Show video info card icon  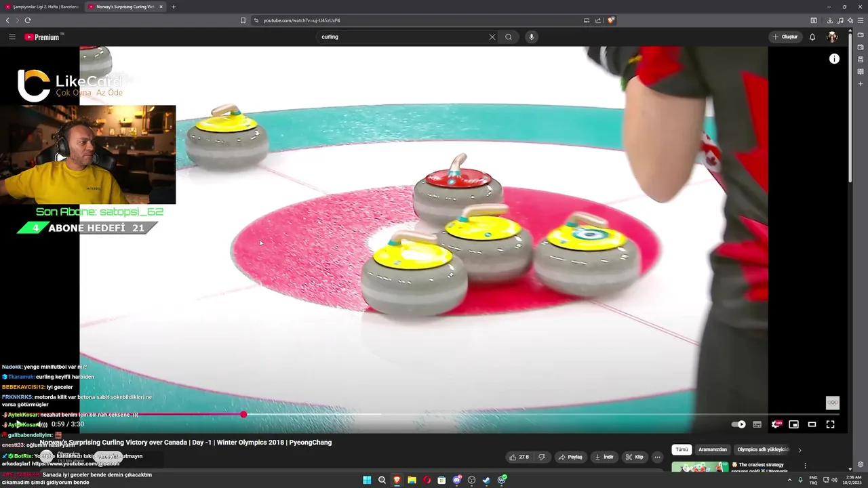point(834,59)
